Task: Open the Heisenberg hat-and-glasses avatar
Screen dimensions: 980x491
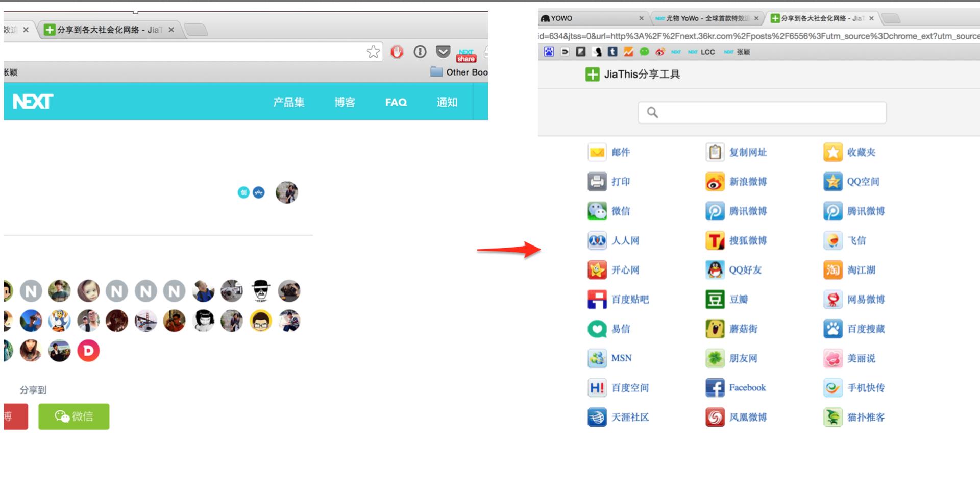Action: pyautogui.click(x=261, y=291)
